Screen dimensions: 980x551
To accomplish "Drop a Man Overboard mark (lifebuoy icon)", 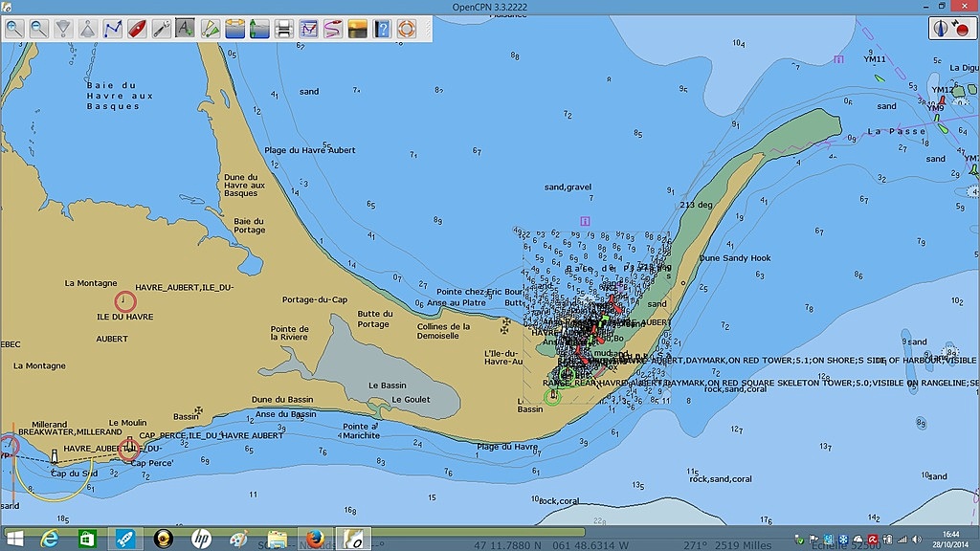I will [x=406, y=29].
